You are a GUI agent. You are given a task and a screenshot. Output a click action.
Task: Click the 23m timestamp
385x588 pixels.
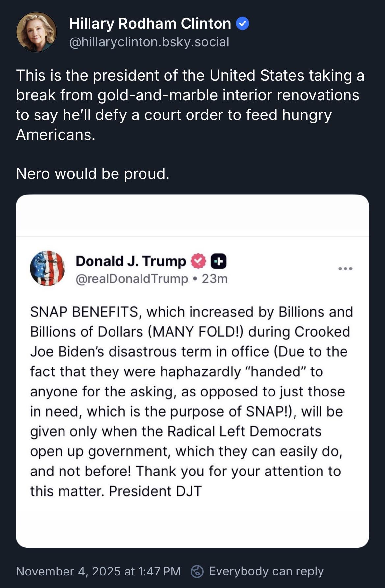(215, 279)
